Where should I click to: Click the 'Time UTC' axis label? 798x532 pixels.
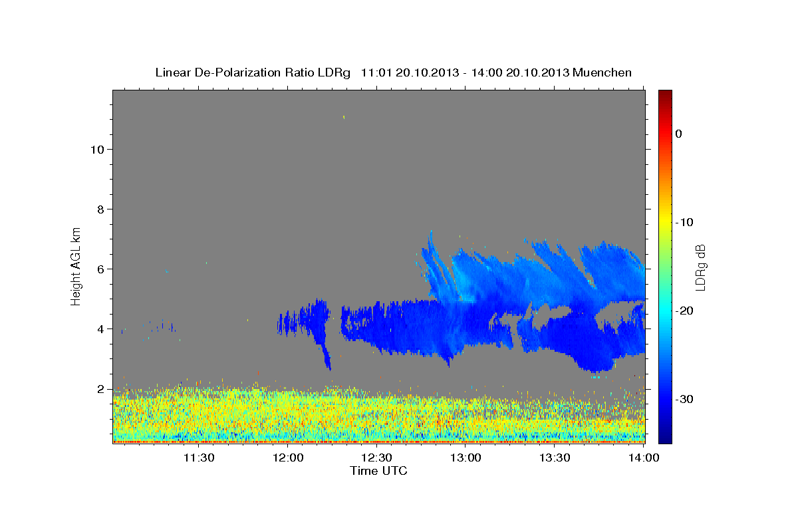378,471
